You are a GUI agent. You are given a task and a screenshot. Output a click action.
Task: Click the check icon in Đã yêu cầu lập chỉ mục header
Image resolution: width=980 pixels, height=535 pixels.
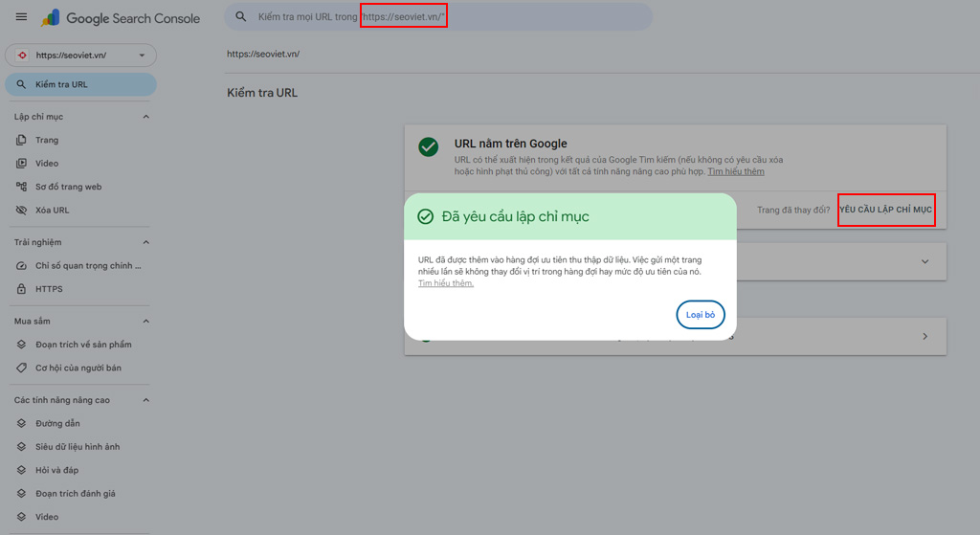pyautogui.click(x=426, y=217)
